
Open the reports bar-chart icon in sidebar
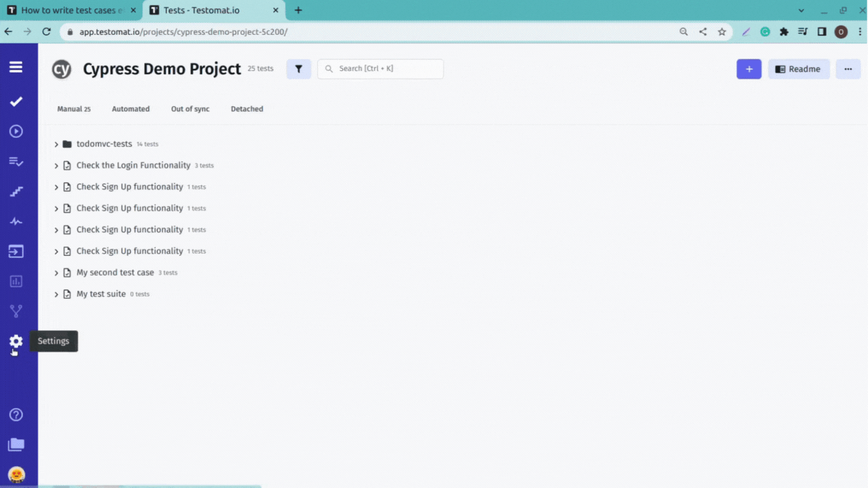(x=15, y=281)
